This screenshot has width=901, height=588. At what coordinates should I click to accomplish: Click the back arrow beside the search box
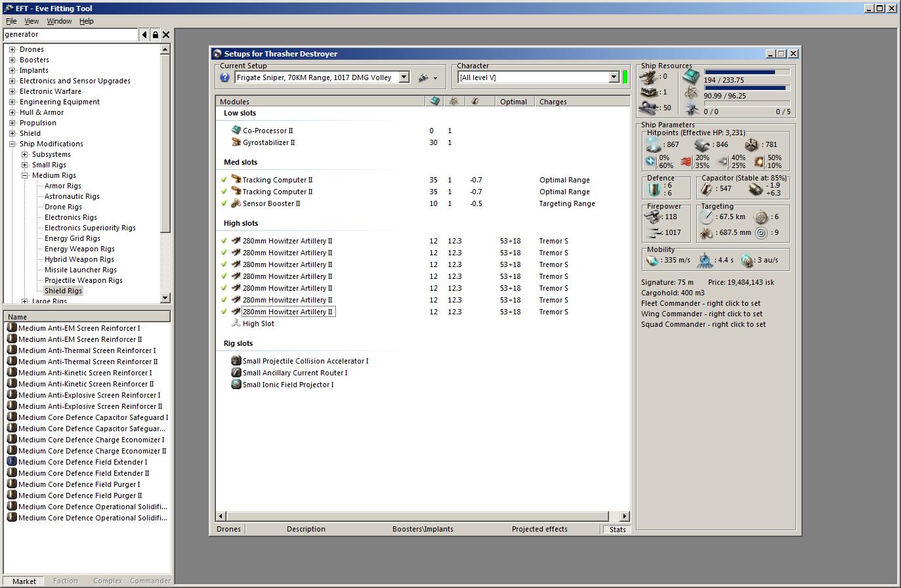coord(144,34)
